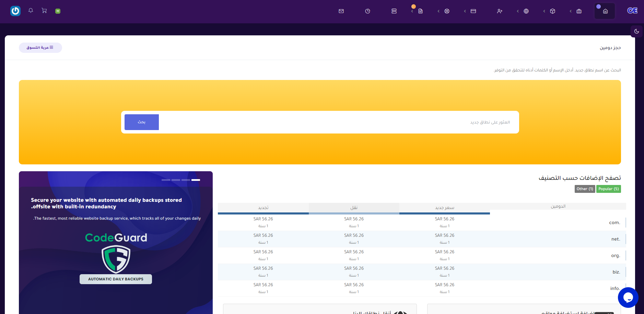The width and height of the screenshot is (644, 314).
Task: Click the .com domain row label
Action: 614,223
